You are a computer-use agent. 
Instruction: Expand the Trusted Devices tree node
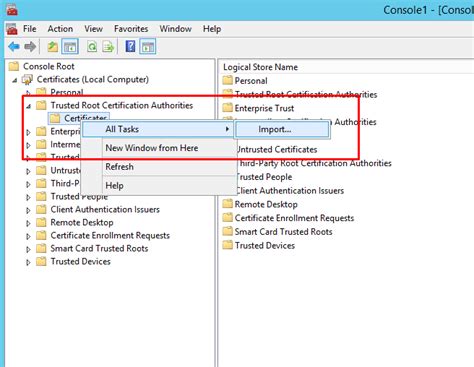(28, 262)
